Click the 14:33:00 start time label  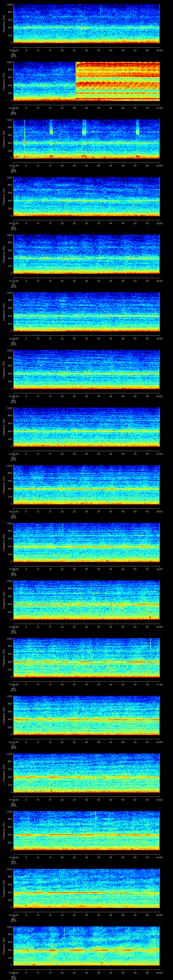14,281
